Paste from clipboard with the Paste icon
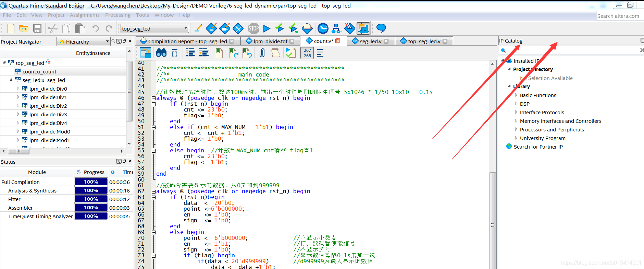This screenshot has width=644, height=269. (80, 28)
